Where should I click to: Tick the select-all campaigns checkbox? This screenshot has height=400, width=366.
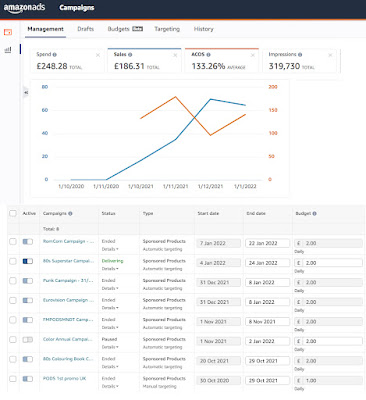pos(13,213)
